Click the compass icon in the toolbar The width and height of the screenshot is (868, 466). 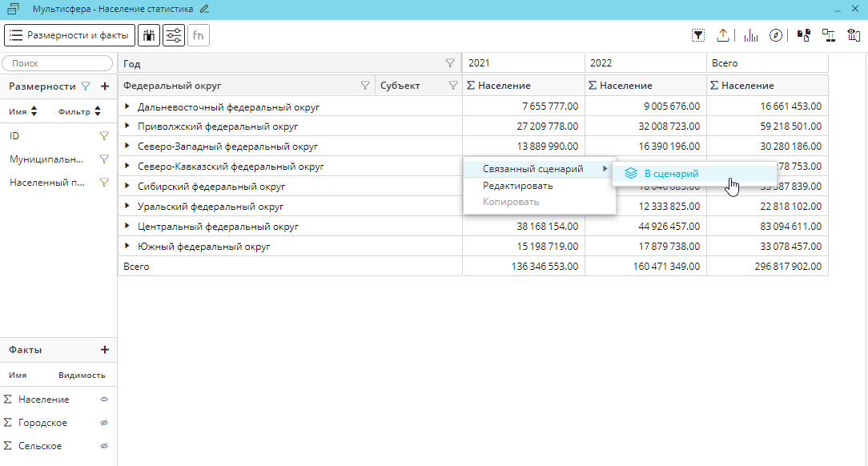pyautogui.click(x=775, y=35)
